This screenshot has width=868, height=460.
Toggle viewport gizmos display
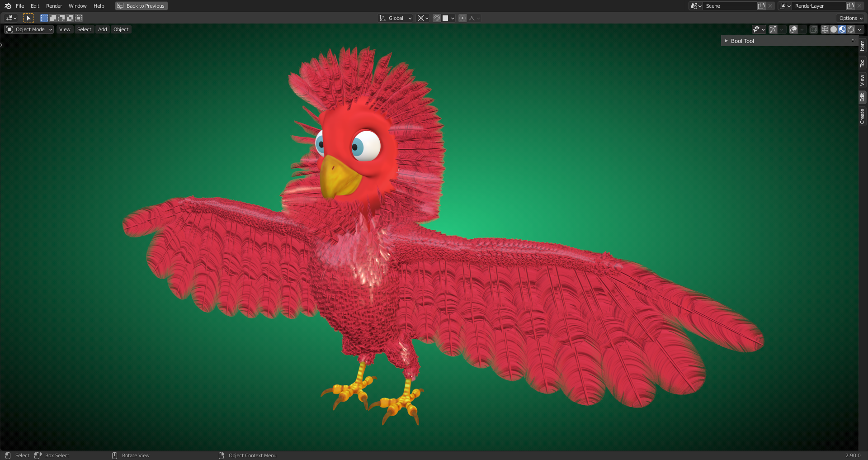pyautogui.click(x=773, y=29)
